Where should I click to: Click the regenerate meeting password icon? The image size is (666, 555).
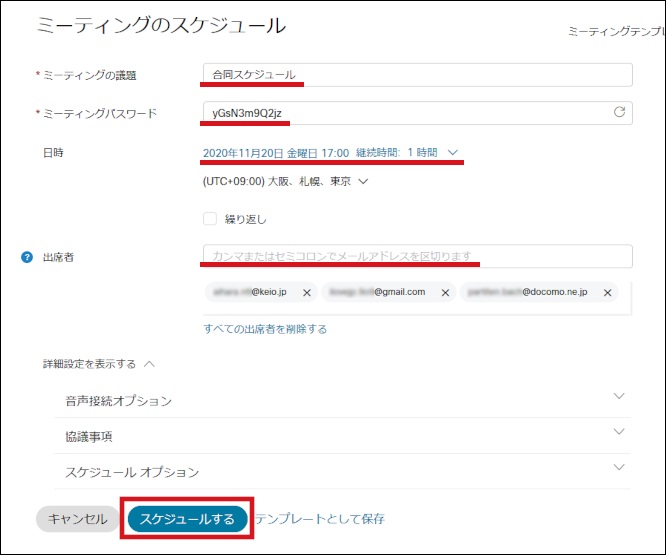[x=620, y=113]
